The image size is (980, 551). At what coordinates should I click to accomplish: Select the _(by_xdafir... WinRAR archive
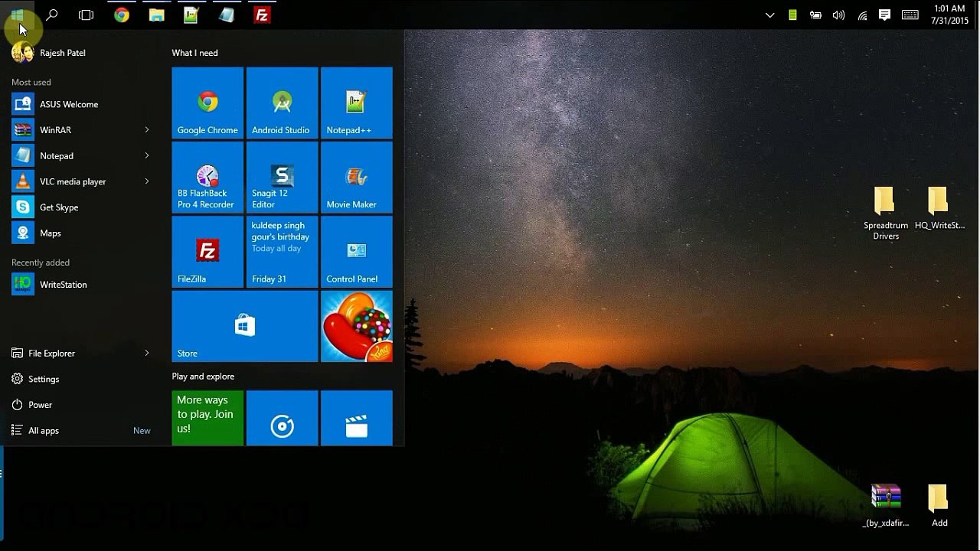click(886, 506)
